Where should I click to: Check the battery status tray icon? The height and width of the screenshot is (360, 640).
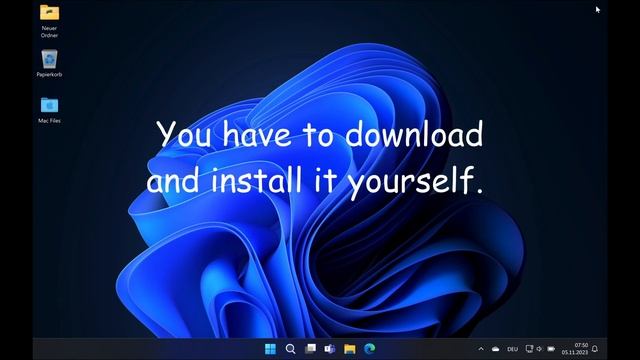click(x=551, y=349)
